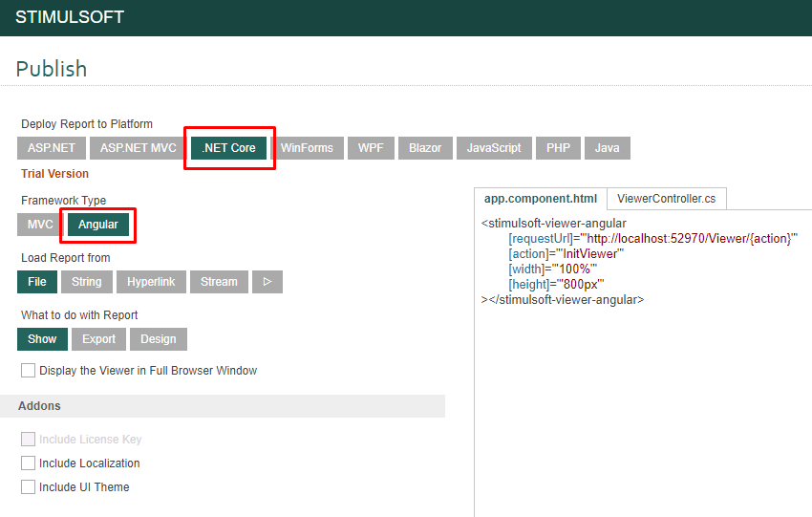This screenshot has width=812, height=517.
Task: Load report from String
Action: [x=87, y=282]
